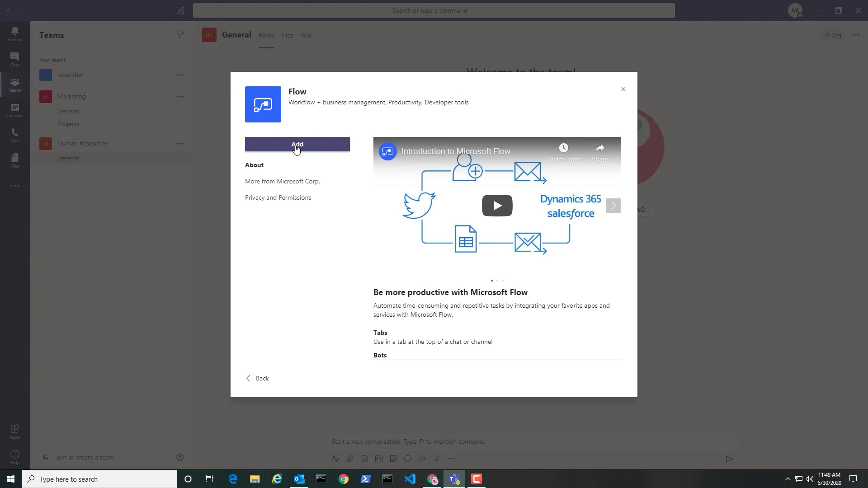Open File Explorer from taskbar
The image size is (868, 488).
point(255,479)
